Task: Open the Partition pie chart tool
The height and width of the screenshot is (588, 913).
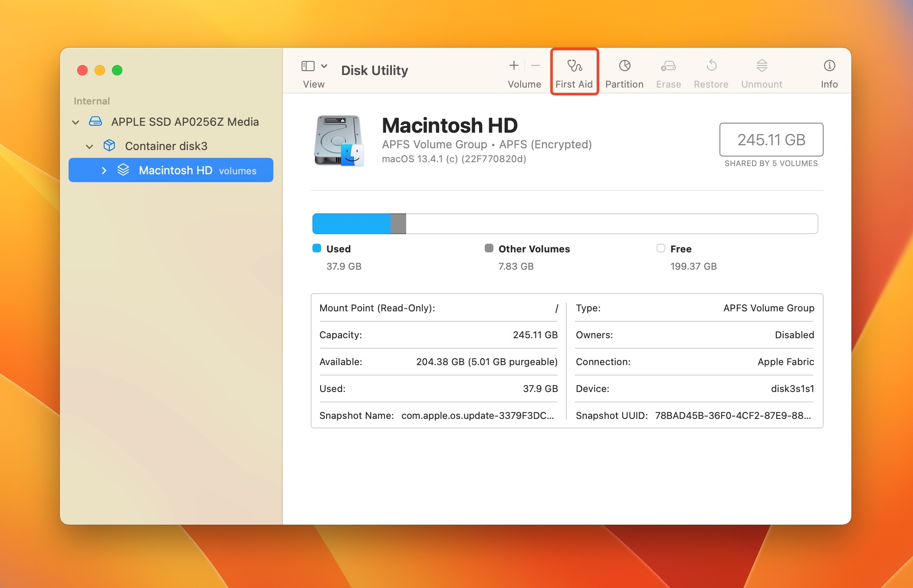Action: 624,65
